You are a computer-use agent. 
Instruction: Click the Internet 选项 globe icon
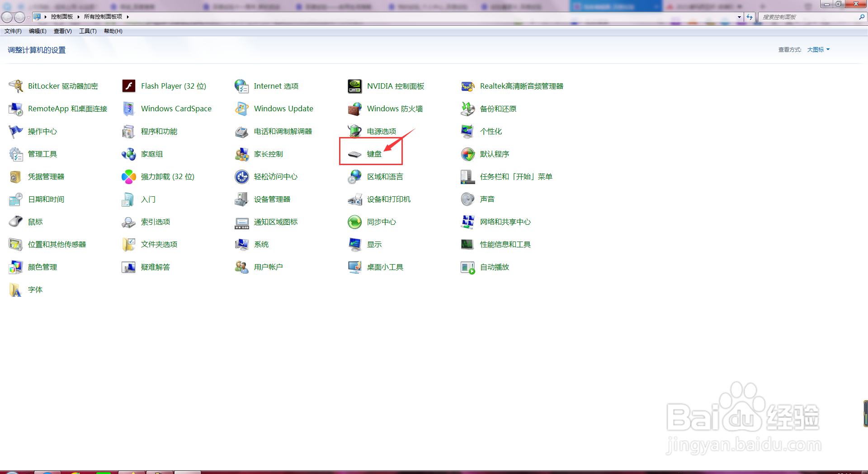tap(242, 86)
